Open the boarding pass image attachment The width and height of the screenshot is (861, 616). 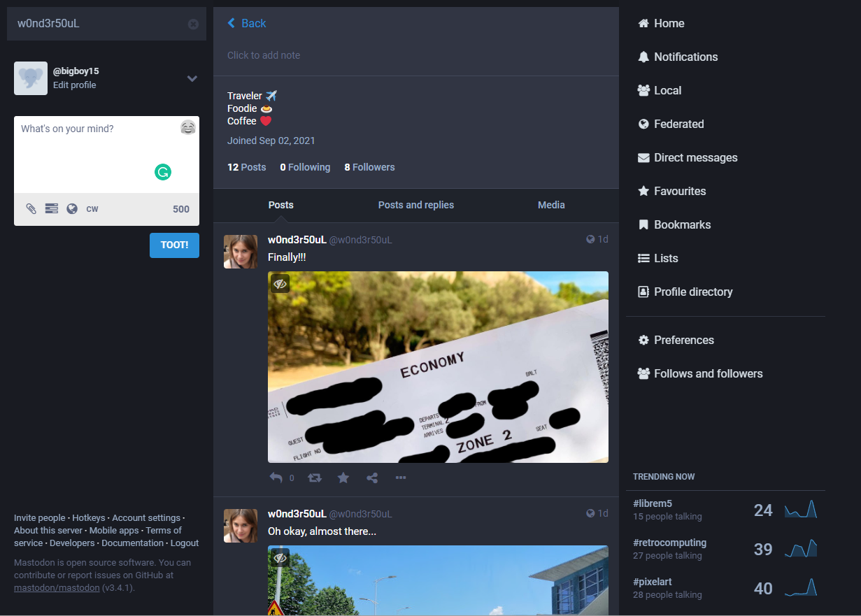(438, 367)
